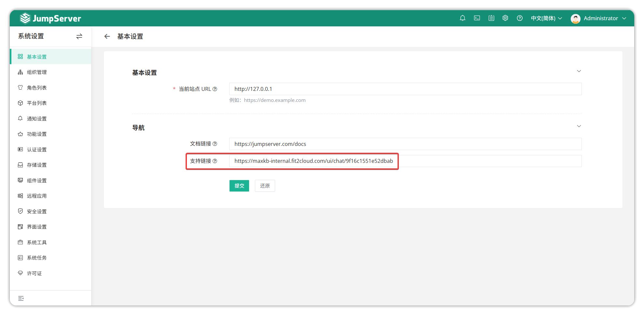The height and width of the screenshot is (312, 644).
Task: Collapse the 基本设置 section chevron
Action: pos(579,71)
